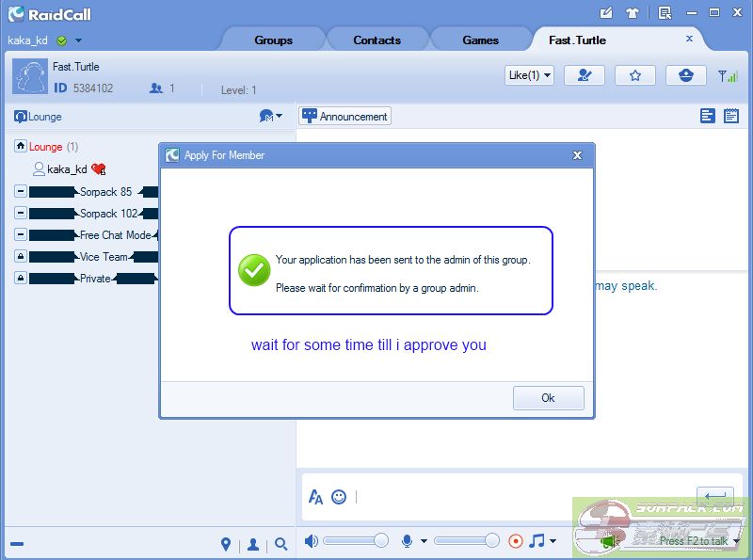
Task: Select the Fast.Turtle tab
Action: (x=577, y=40)
